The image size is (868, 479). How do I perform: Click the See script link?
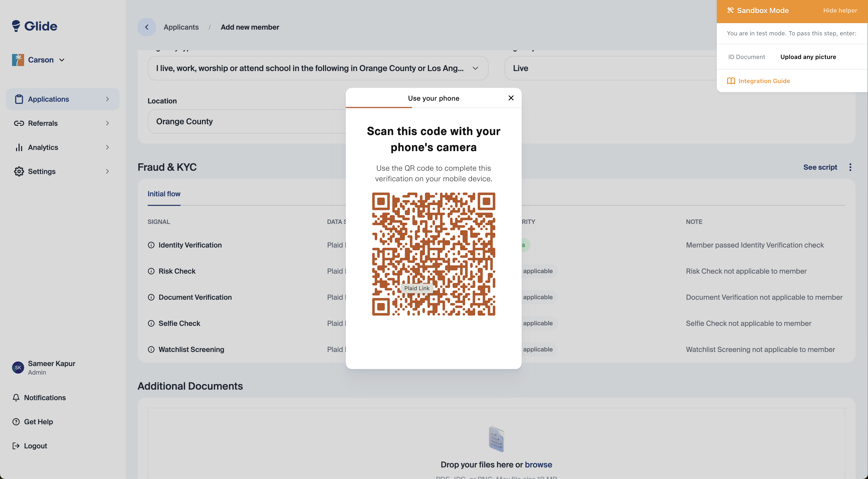(x=820, y=167)
